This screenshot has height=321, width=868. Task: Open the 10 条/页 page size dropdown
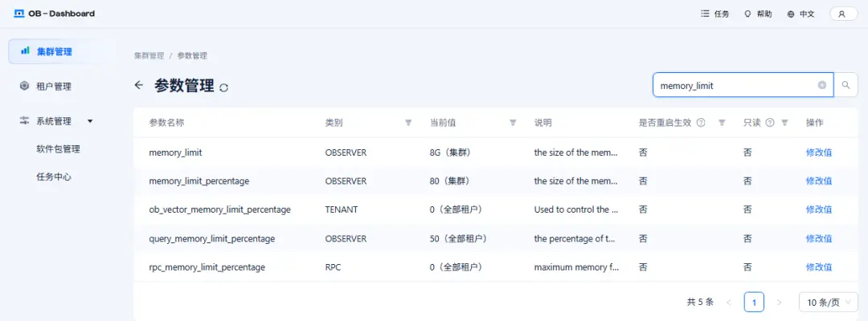[828, 303]
